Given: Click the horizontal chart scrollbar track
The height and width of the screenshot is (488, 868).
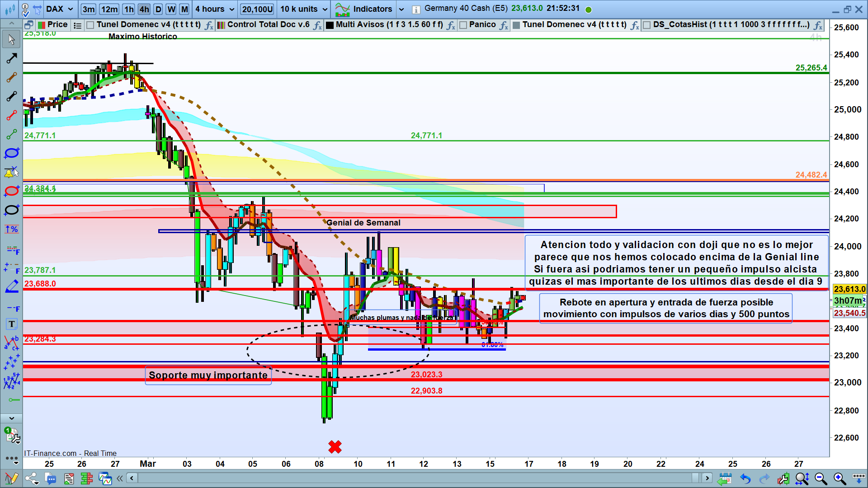Looking at the screenshot, I should (x=407, y=478).
